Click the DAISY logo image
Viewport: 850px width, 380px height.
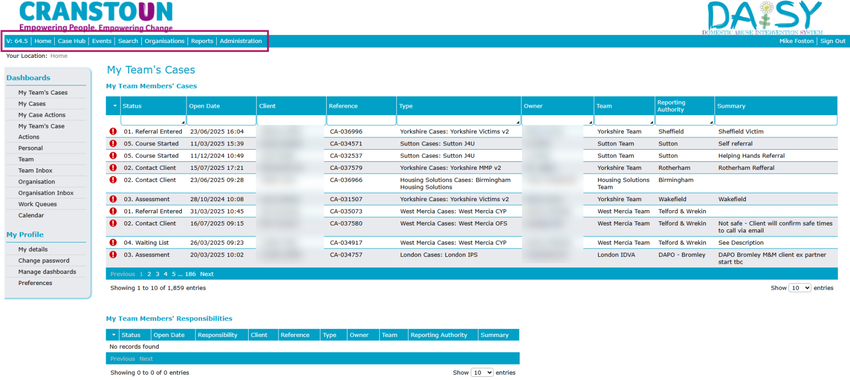(x=764, y=18)
